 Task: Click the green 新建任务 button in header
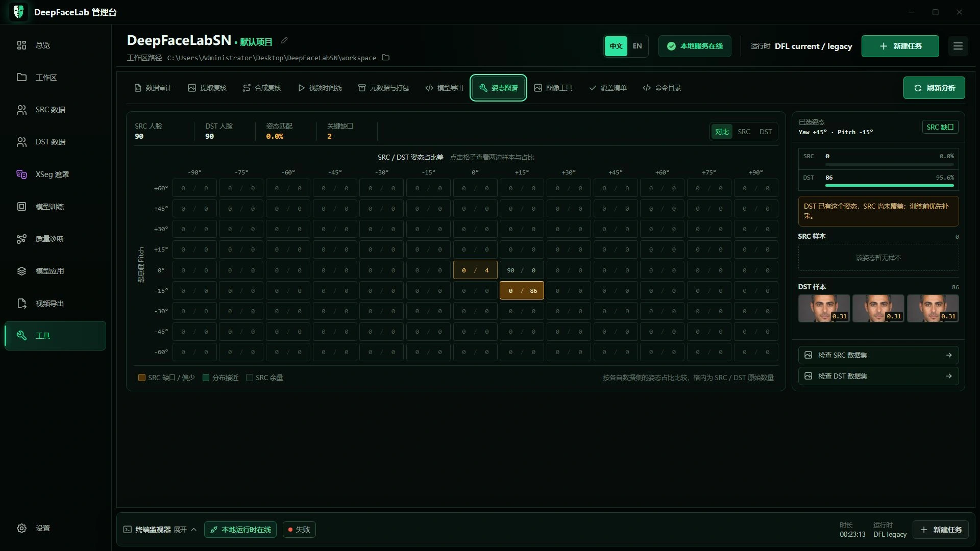pyautogui.click(x=900, y=46)
